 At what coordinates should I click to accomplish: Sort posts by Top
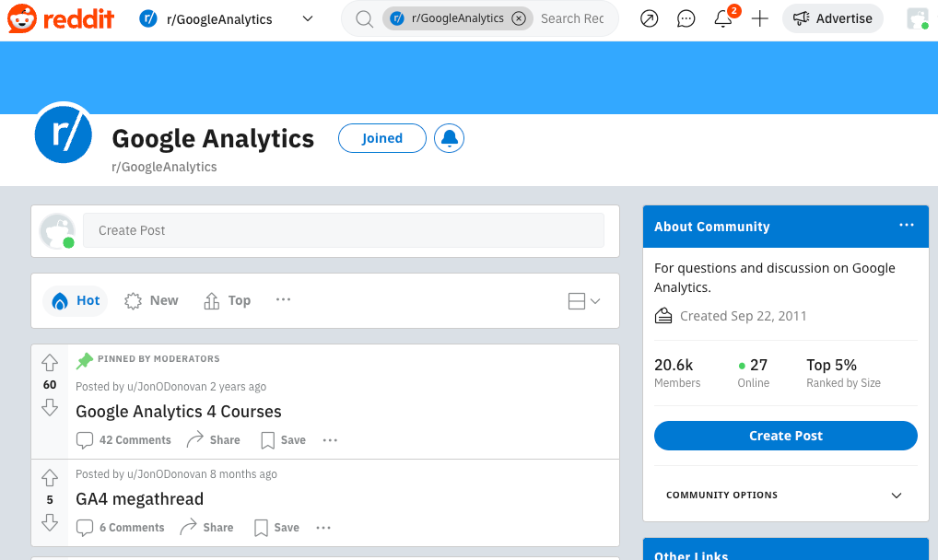tap(227, 300)
